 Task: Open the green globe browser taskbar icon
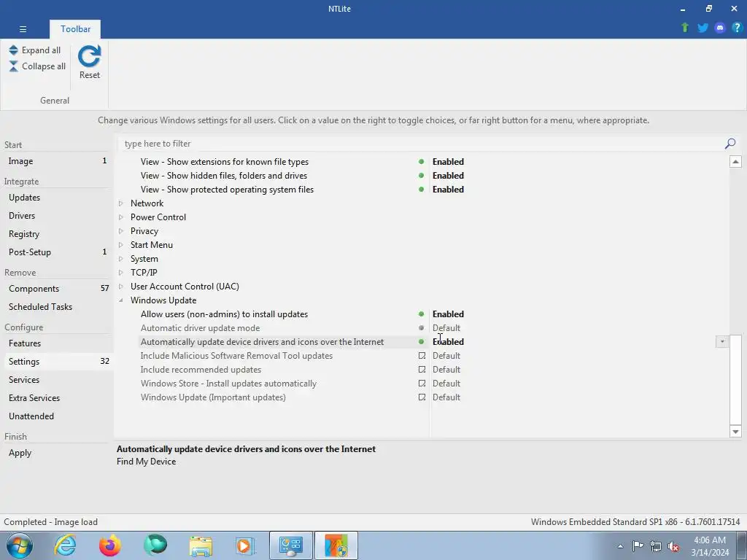click(x=155, y=545)
